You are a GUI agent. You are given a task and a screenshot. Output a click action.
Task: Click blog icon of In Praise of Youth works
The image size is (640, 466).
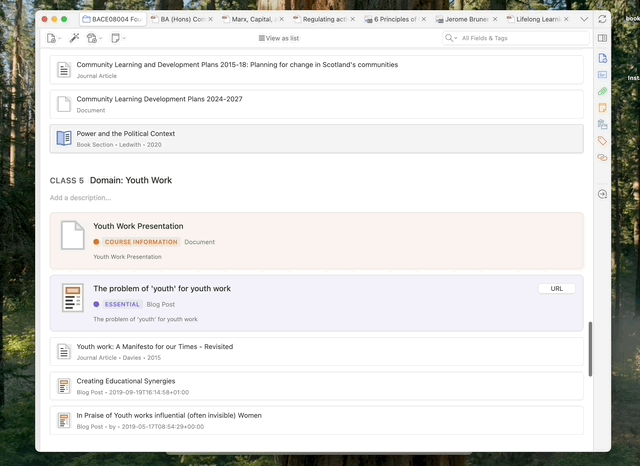tap(64, 420)
